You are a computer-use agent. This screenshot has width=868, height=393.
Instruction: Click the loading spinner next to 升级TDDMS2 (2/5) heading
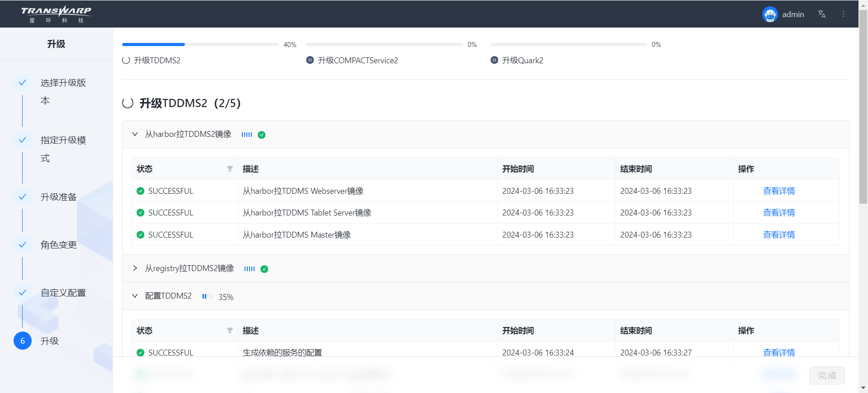[x=127, y=103]
